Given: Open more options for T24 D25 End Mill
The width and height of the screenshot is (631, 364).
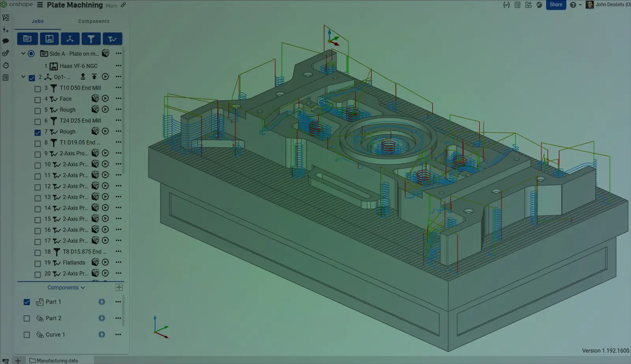Looking at the screenshot, I should 118,120.
